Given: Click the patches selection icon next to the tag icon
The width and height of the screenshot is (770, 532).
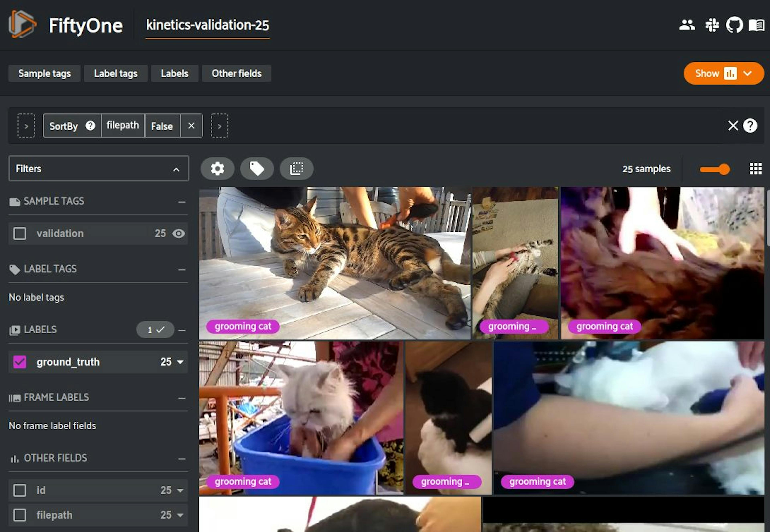Looking at the screenshot, I should (297, 169).
